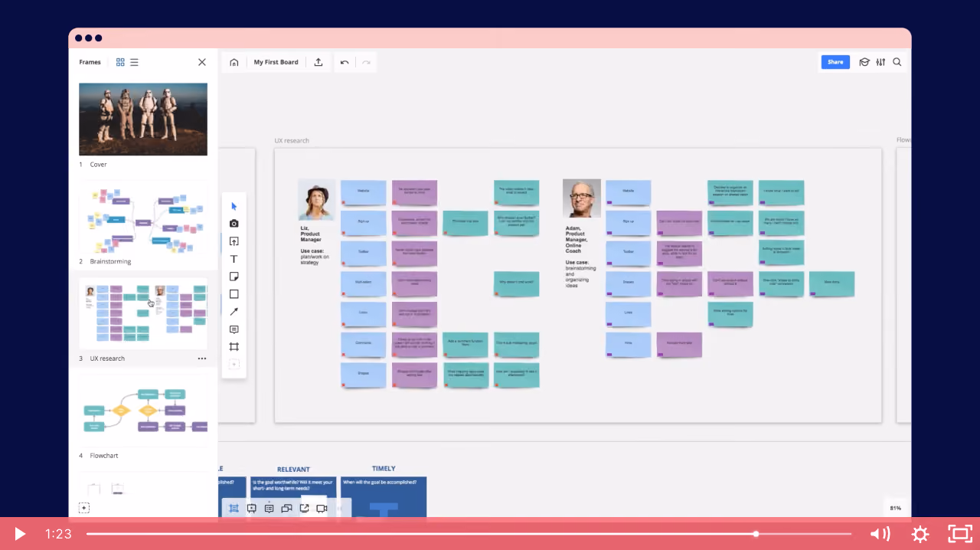Open the board settings sliders menu
Viewport: 980px width, 550px height.
pyautogui.click(x=880, y=62)
